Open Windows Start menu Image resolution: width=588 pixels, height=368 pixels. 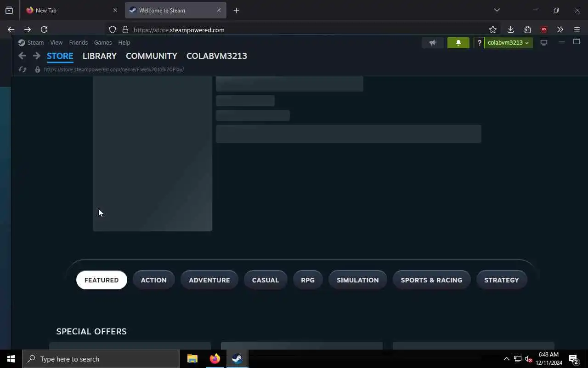(x=11, y=359)
